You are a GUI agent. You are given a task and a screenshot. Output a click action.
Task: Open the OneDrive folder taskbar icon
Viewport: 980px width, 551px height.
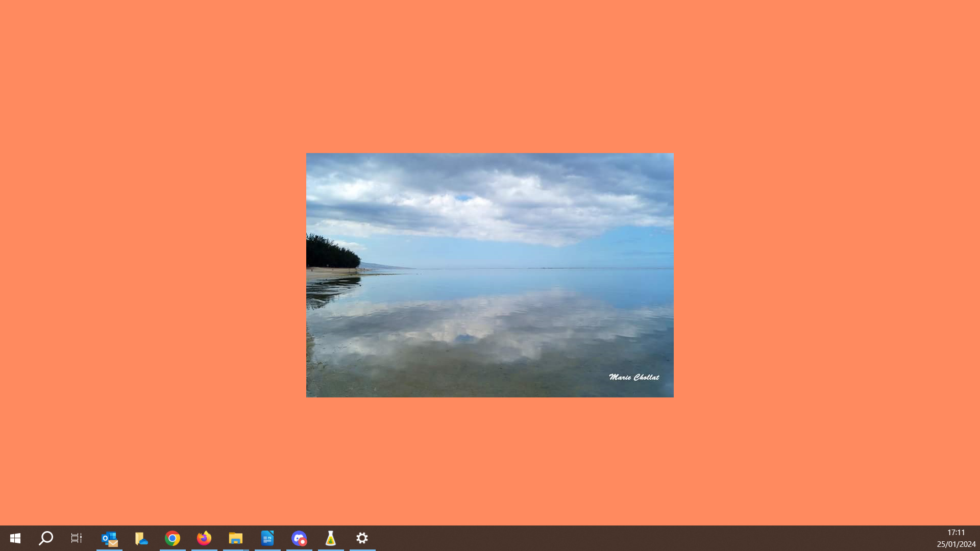point(141,538)
